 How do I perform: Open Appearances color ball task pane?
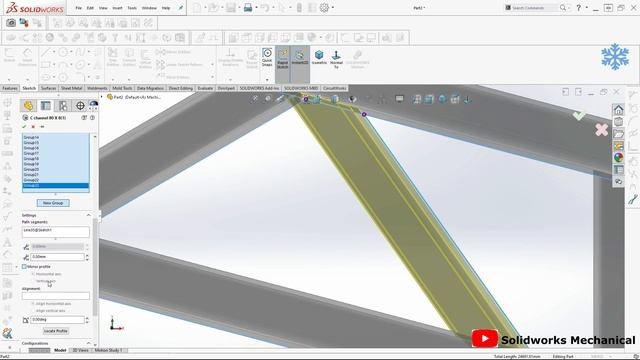click(618, 158)
